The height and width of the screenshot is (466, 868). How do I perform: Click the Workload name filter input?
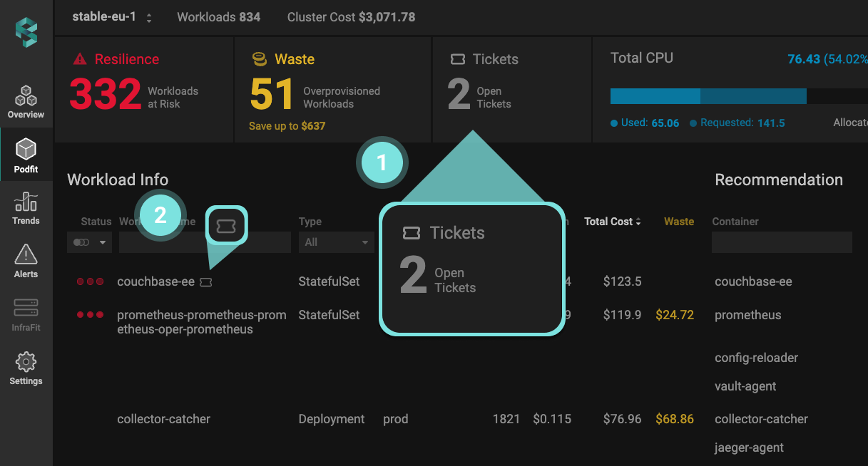[x=205, y=242]
